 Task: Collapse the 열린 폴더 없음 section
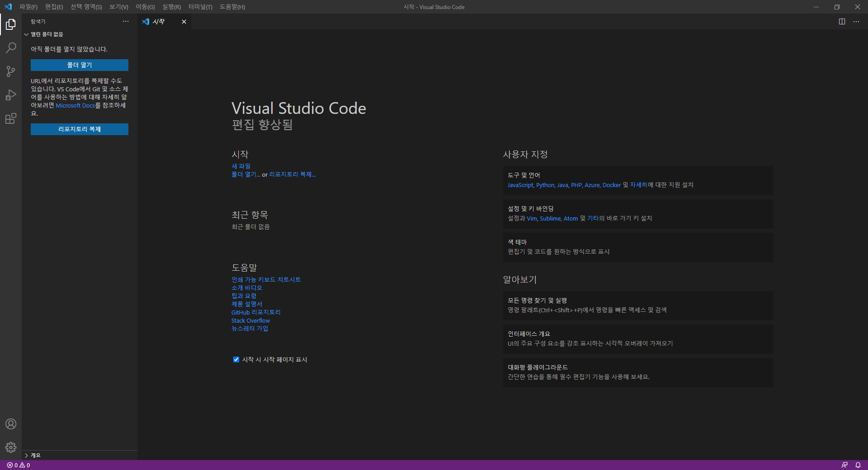point(79,34)
